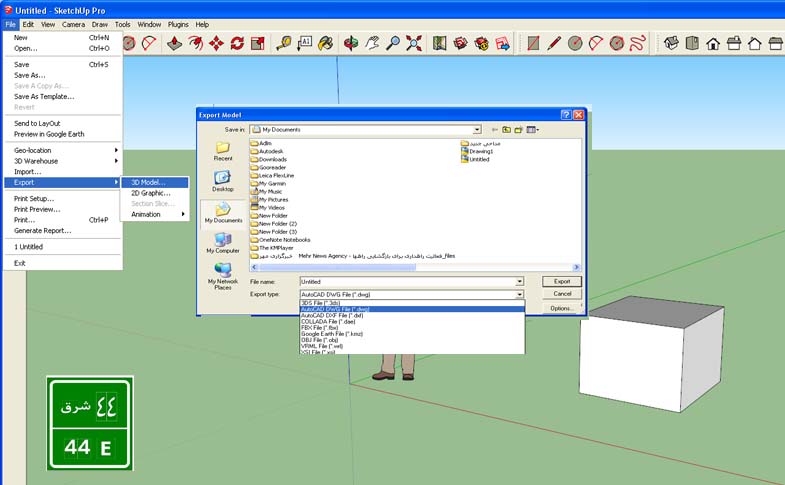785x485 pixels.
Task: Click the Options... button
Action: coord(562,308)
